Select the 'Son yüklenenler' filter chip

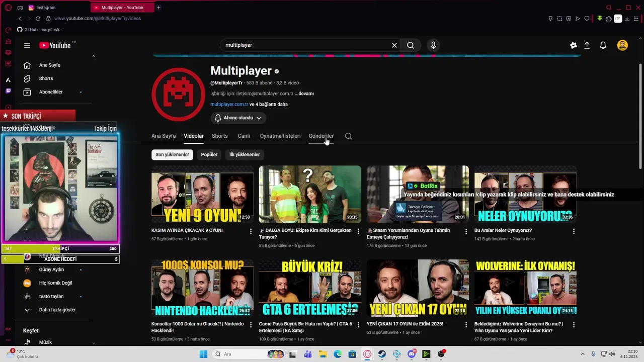[172, 155]
